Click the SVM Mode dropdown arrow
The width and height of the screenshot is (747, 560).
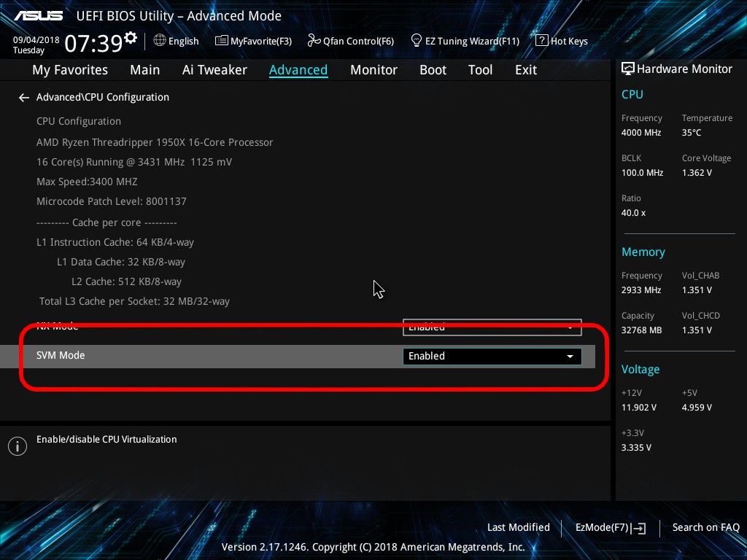click(570, 356)
